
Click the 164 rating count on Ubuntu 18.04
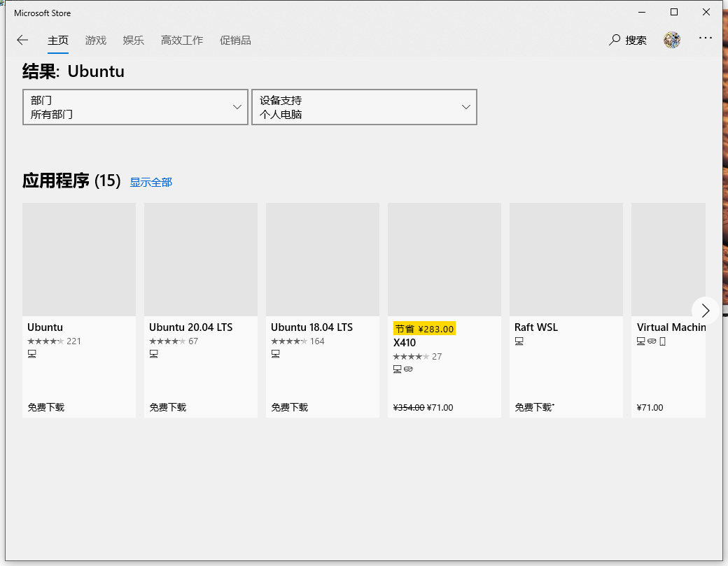[317, 341]
